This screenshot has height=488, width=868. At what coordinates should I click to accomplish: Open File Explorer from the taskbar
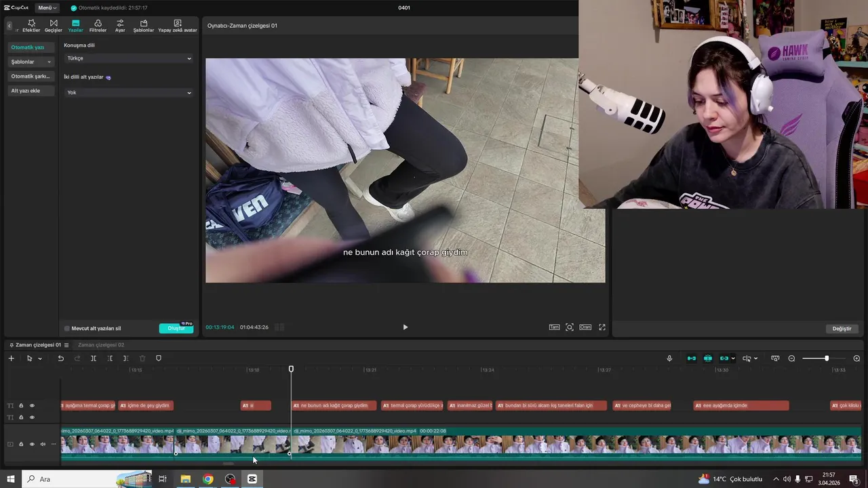[185, 479]
